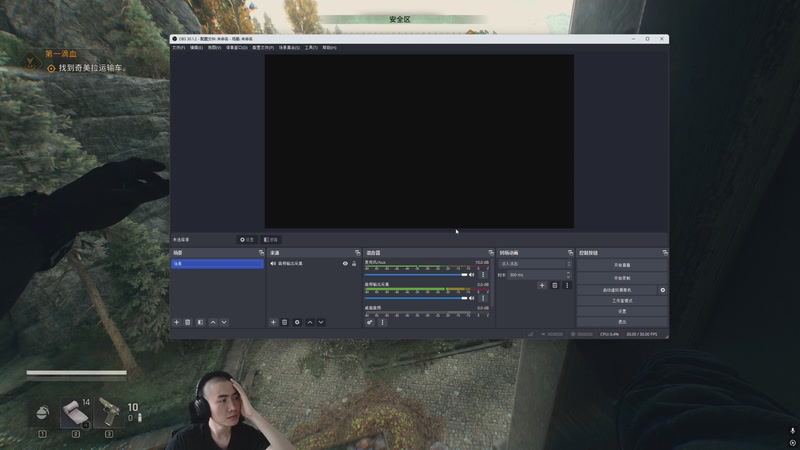Screen dimensions: 800x450
Task: Increase transition duration with up stepper
Action: [x=568, y=273]
